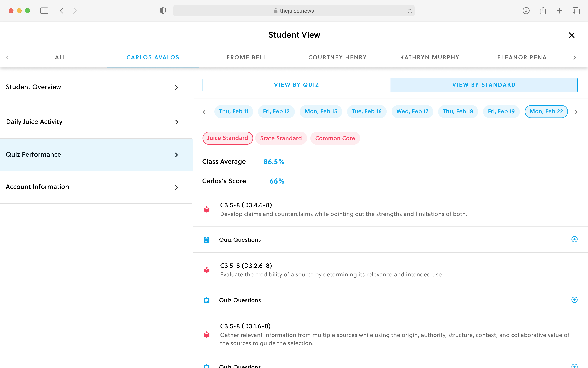The height and width of the screenshot is (368, 588).
Task: Switch to Kathryn Murphy tab
Action: (x=430, y=57)
